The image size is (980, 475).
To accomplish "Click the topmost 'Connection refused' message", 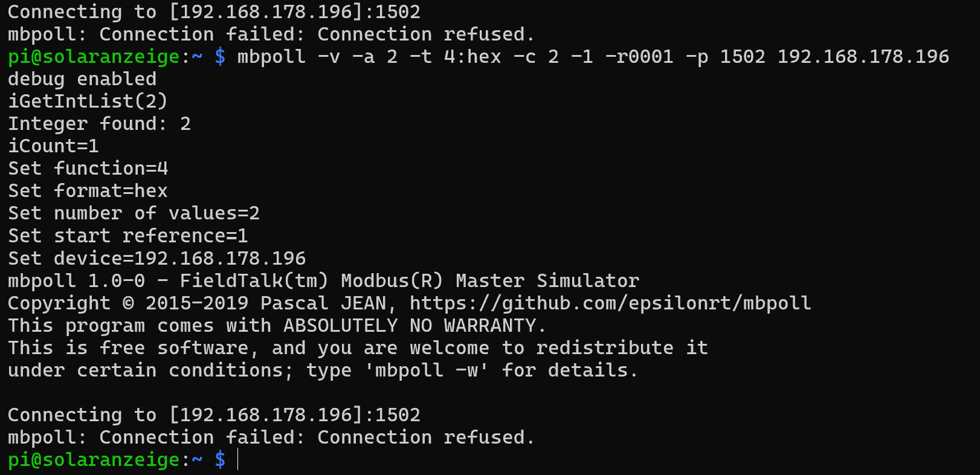I will point(425,34).
